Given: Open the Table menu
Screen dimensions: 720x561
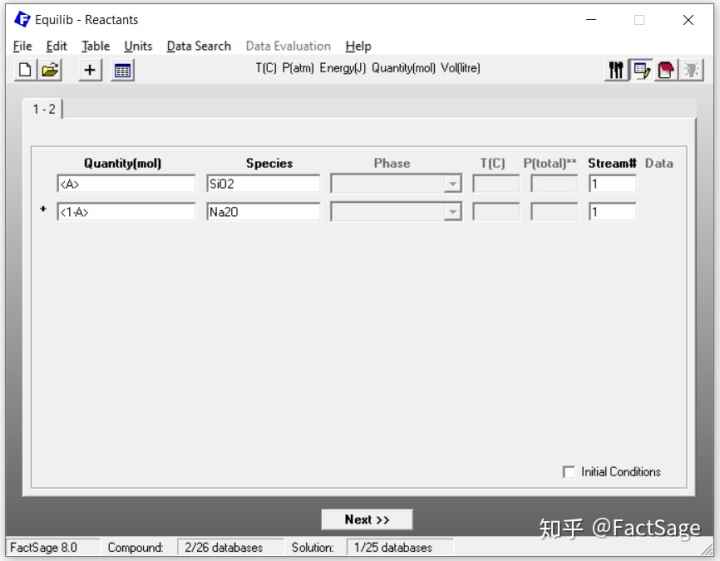Looking at the screenshot, I should coord(96,46).
